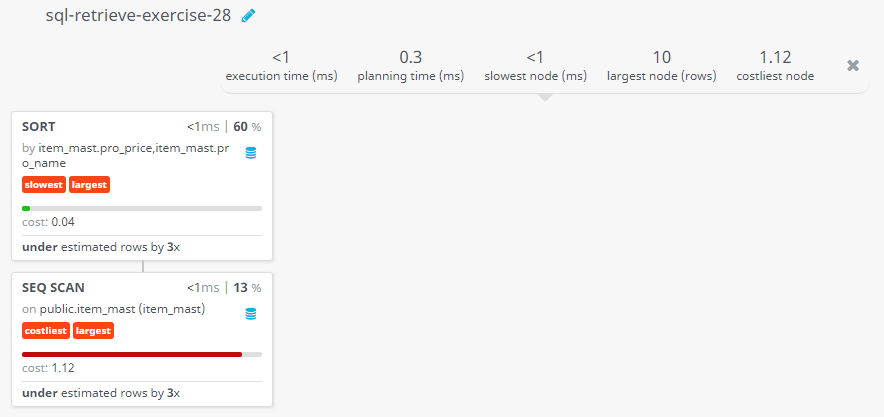
Task: Click the planning time 0.3 statistic
Action: (x=410, y=66)
